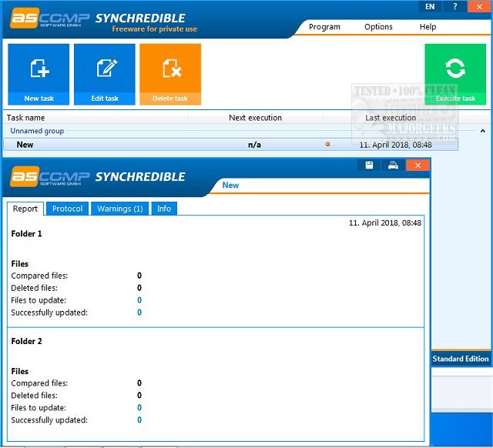Click Deleted files label under Folder 2
Screen dimensions: 493x448
(x=34, y=395)
